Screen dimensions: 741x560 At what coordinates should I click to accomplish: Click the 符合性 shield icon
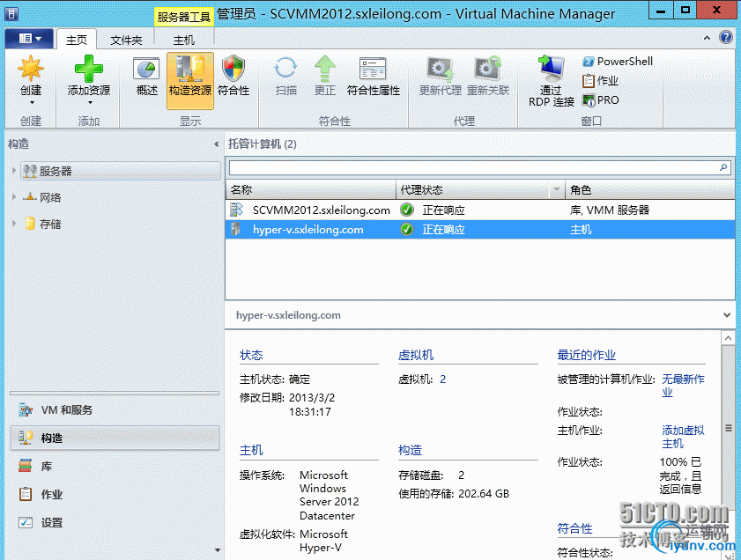click(x=233, y=69)
